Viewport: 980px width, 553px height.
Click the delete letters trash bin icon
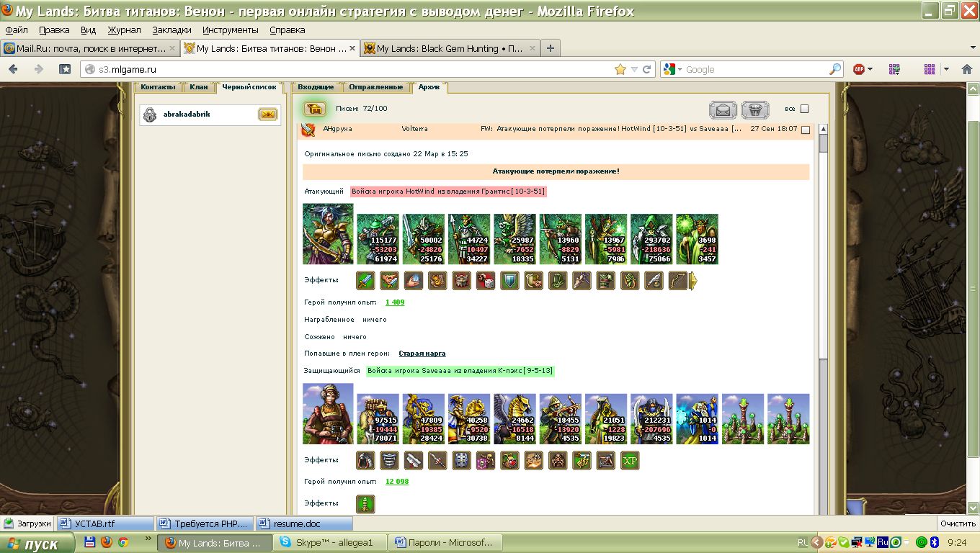[754, 109]
